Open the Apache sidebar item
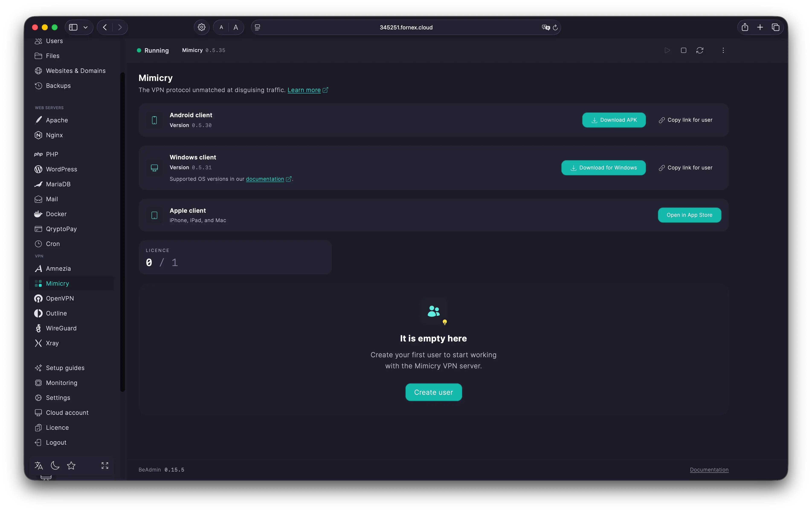 tap(71, 120)
